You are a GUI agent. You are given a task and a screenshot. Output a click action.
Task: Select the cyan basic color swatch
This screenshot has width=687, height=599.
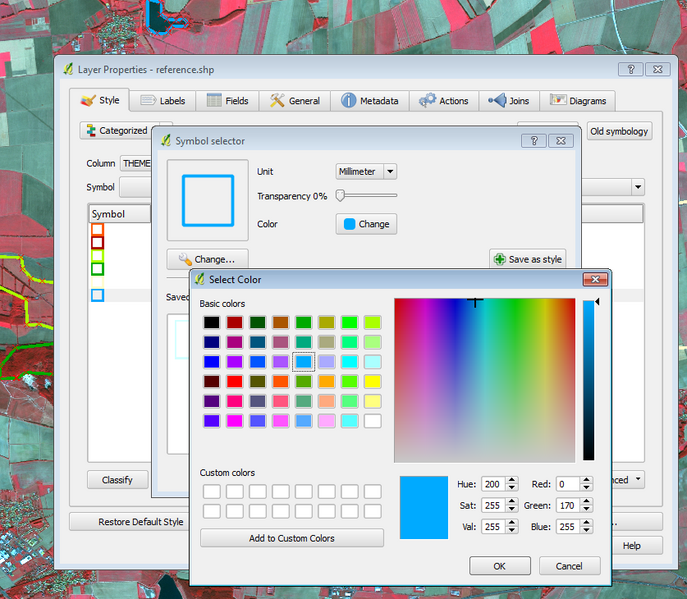pos(350,362)
